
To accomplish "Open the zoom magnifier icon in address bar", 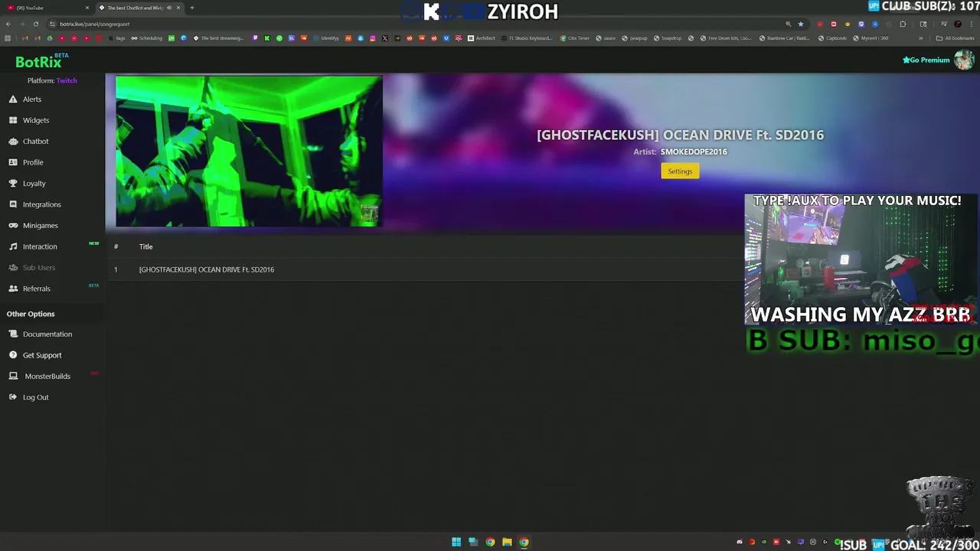I will [788, 24].
